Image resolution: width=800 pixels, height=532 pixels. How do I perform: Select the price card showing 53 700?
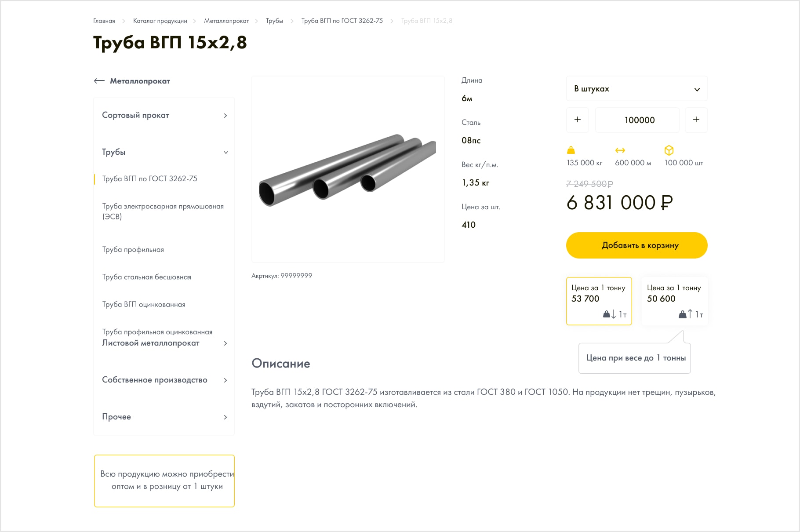599,301
